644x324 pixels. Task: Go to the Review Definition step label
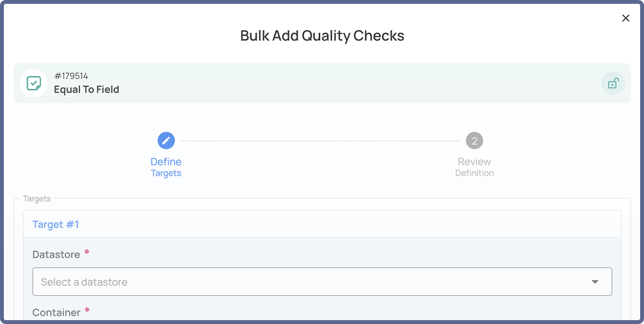click(474, 167)
